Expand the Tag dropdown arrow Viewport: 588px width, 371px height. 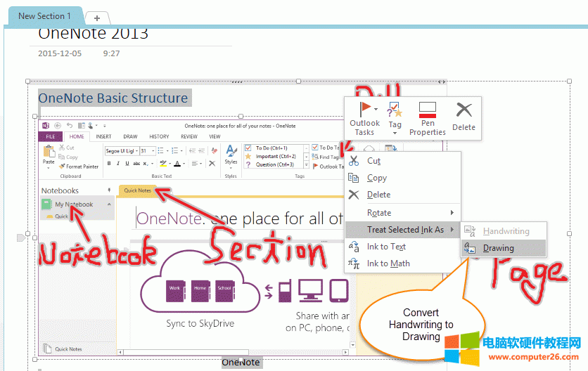[x=395, y=133]
